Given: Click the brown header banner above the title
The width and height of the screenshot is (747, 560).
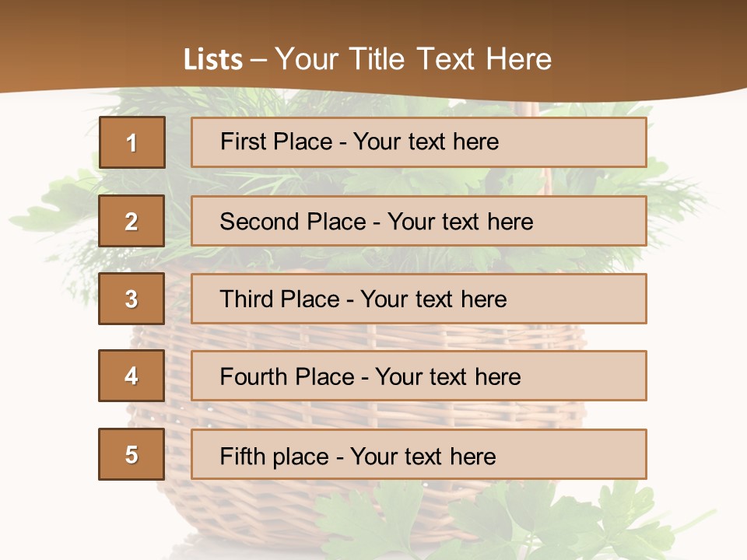Looking at the screenshot, I should click(x=373, y=19).
